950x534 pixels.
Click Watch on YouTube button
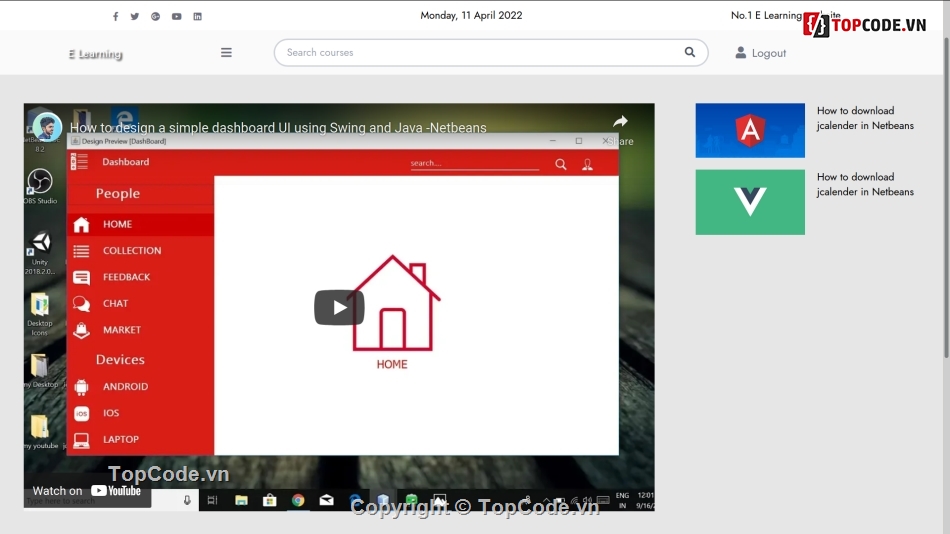click(87, 491)
